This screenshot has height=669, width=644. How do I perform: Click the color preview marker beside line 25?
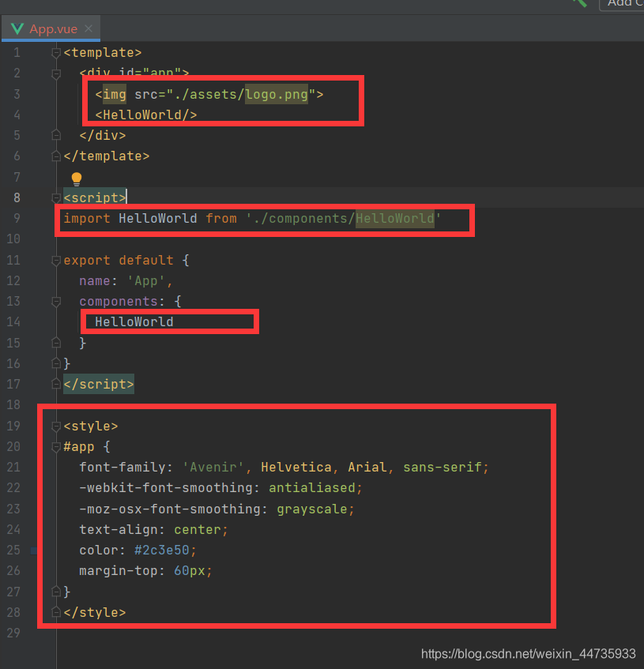34,551
